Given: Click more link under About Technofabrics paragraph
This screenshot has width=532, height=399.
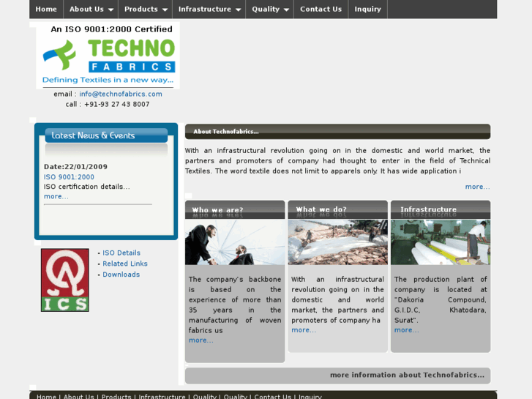Looking at the screenshot, I should 477,187.
